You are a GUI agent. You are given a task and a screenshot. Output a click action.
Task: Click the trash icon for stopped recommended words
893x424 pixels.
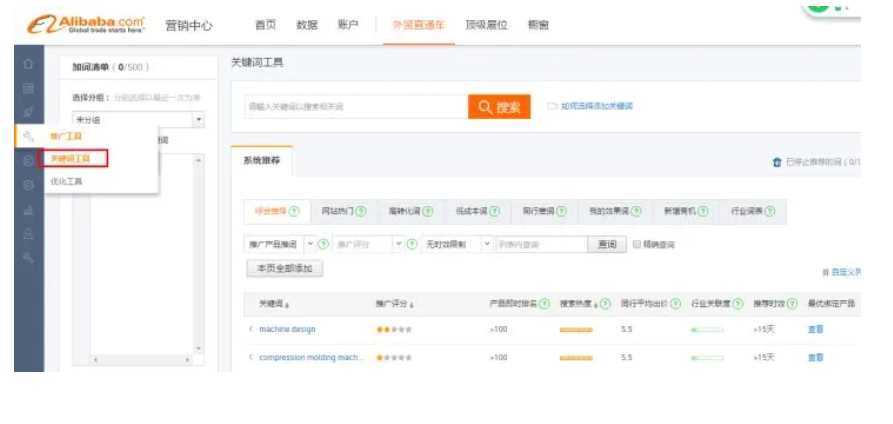pyautogui.click(x=777, y=162)
